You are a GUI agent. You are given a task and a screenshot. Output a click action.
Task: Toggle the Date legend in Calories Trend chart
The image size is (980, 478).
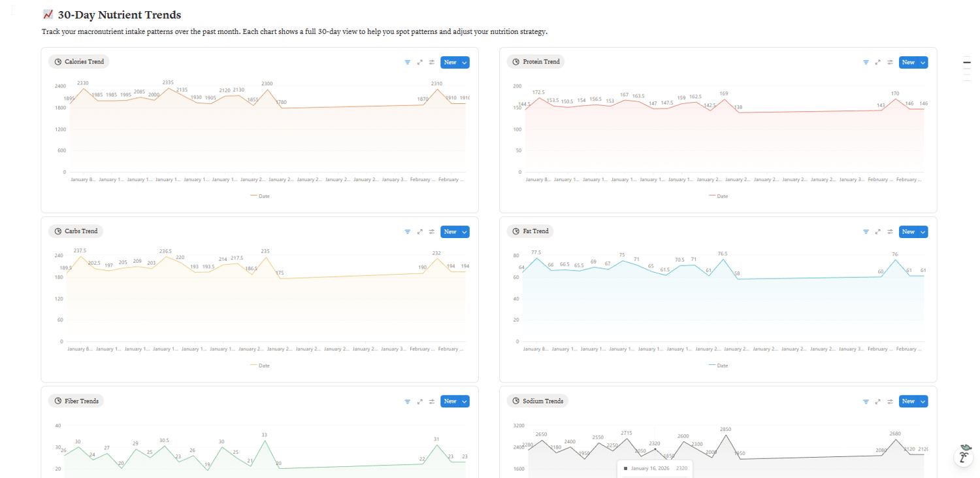pyautogui.click(x=260, y=196)
